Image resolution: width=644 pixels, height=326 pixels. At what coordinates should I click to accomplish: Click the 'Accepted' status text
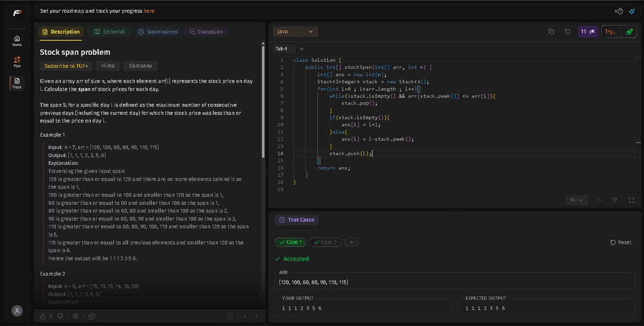[x=296, y=259]
